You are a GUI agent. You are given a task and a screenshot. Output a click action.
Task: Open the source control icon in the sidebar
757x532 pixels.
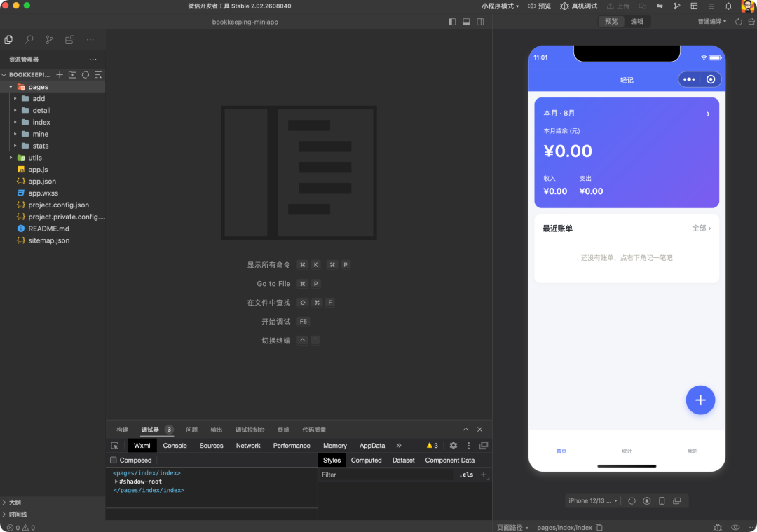tap(49, 40)
